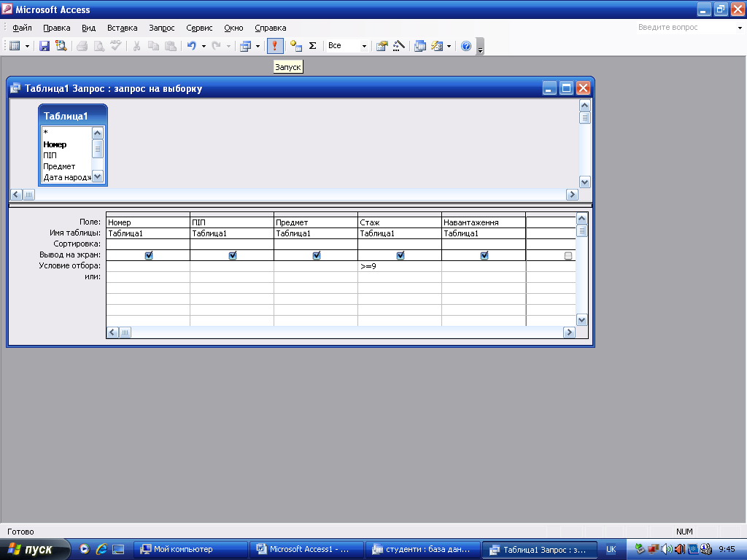This screenshot has height=560, width=747.
Task: Click the Paste clipboard icon
Action: [171, 46]
